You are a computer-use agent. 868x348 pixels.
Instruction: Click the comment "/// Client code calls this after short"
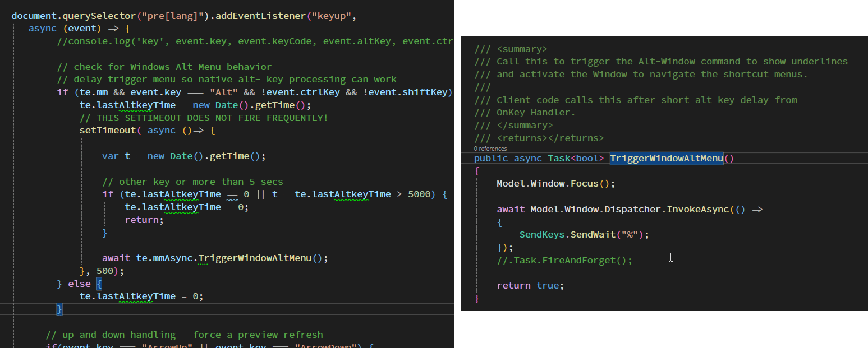tap(636, 100)
